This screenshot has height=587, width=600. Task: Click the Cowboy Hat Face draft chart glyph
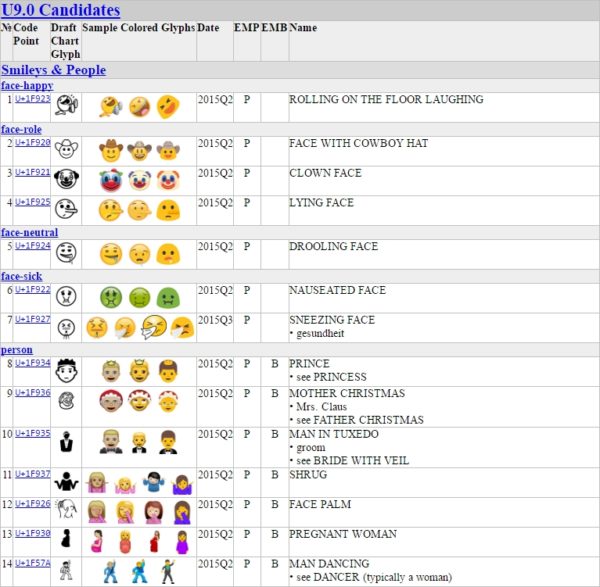point(66,149)
